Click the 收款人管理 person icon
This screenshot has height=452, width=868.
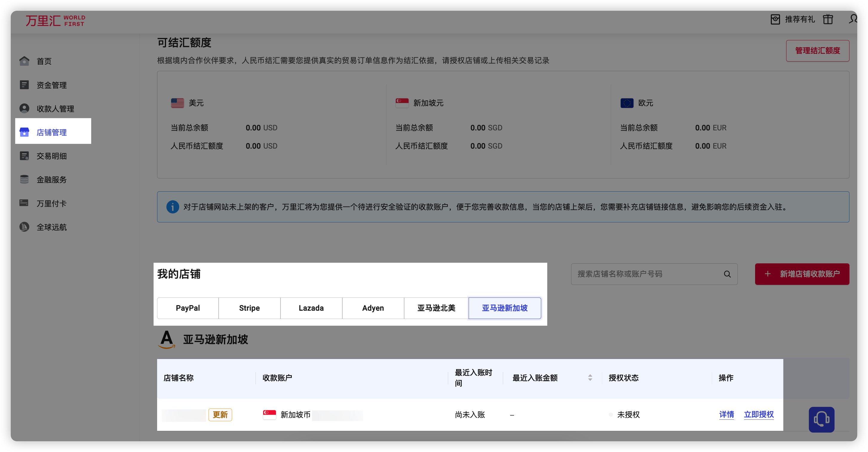click(24, 108)
